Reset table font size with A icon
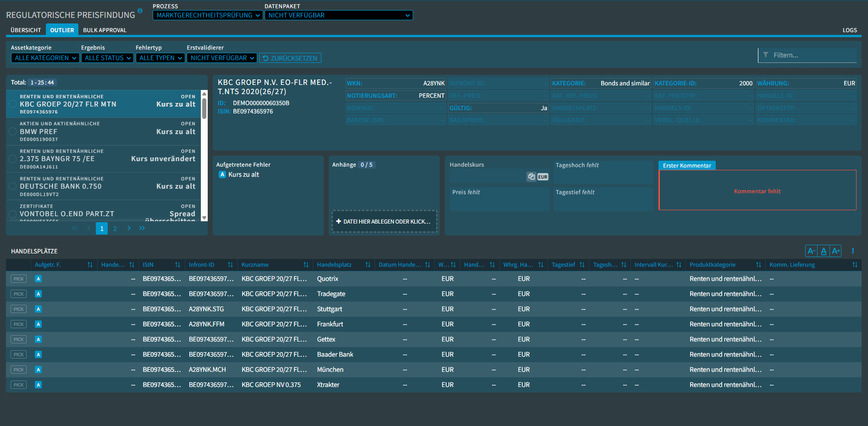 pos(824,251)
